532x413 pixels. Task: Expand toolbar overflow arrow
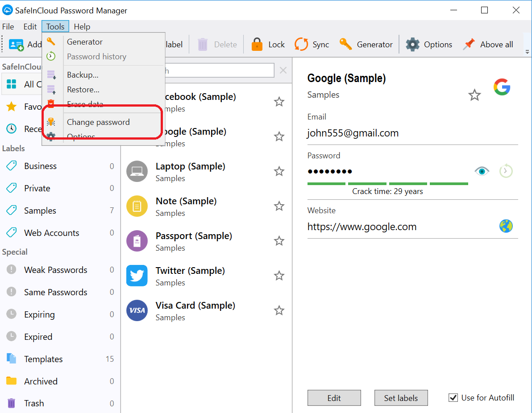pos(527,52)
